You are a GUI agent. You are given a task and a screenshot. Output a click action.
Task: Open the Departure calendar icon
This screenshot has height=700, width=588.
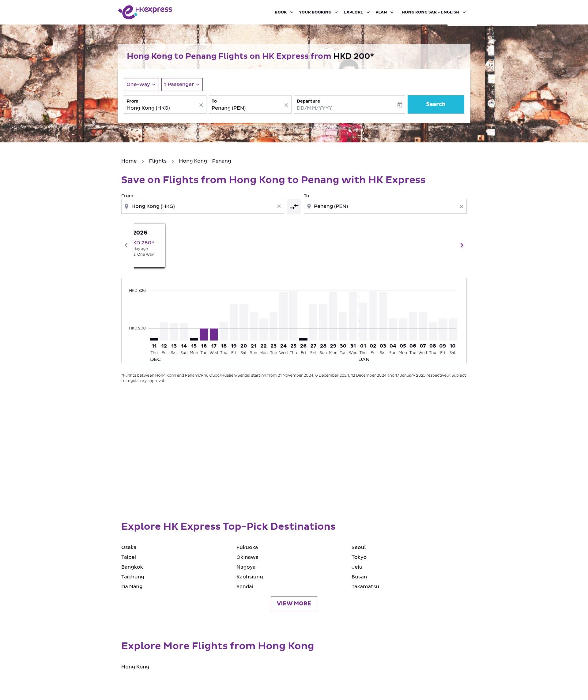click(x=400, y=105)
